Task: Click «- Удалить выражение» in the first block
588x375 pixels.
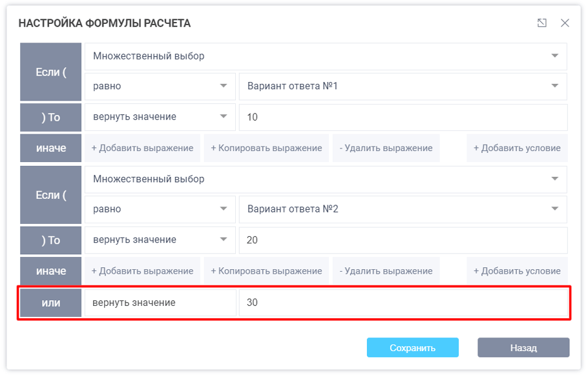Action: (386, 148)
